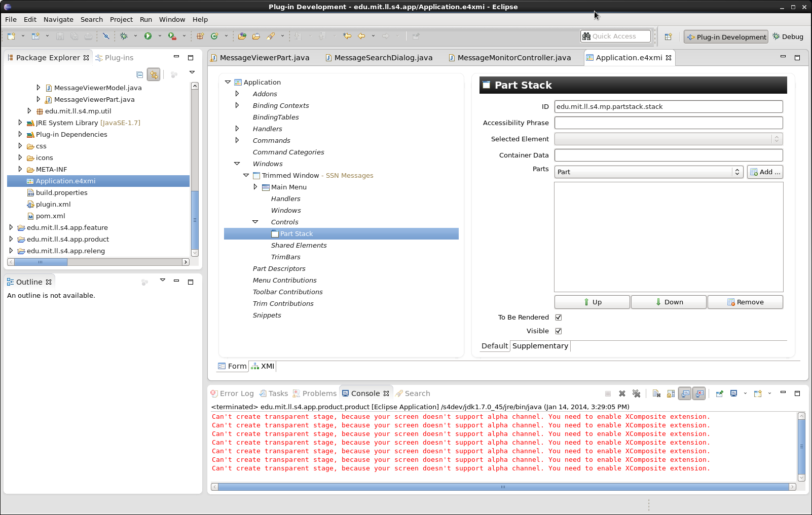Click the green Run button in toolbar
The width and height of the screenshot is (812, 515).
coord(148,36)
